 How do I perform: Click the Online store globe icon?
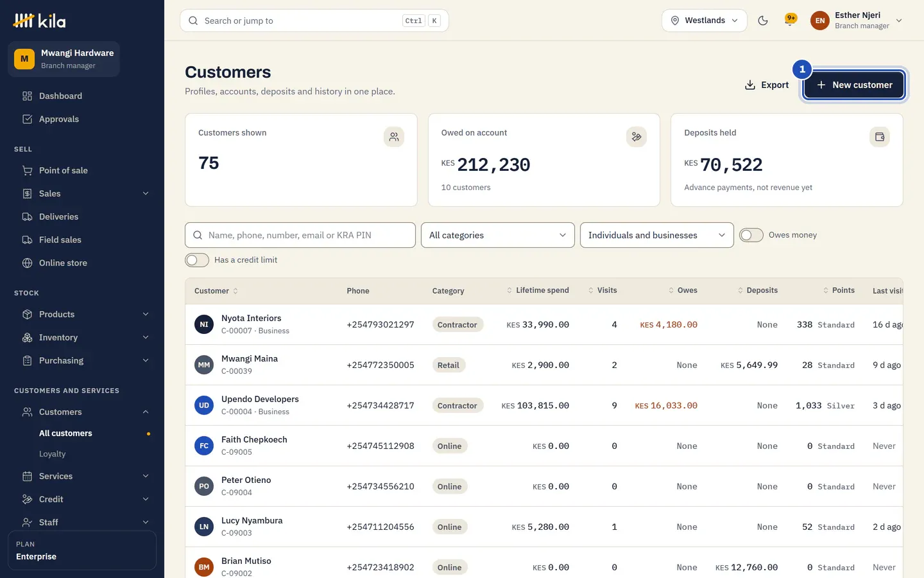coord(27,263)
